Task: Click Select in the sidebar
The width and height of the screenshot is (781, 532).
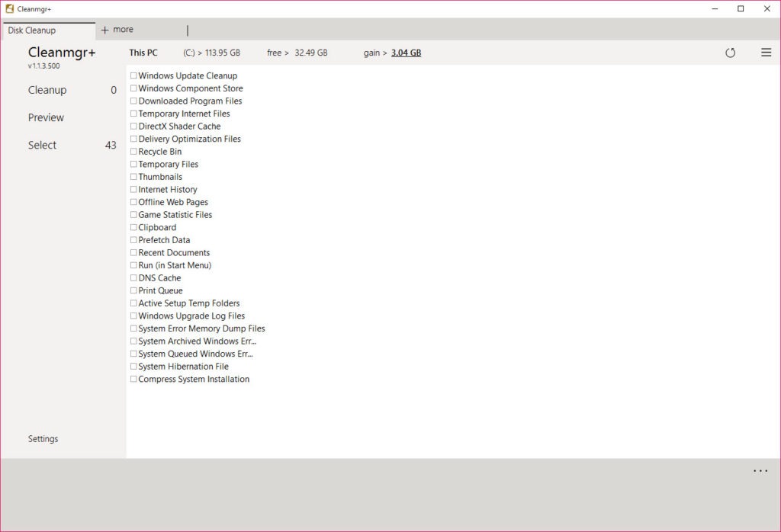Action: click(43, 146)
